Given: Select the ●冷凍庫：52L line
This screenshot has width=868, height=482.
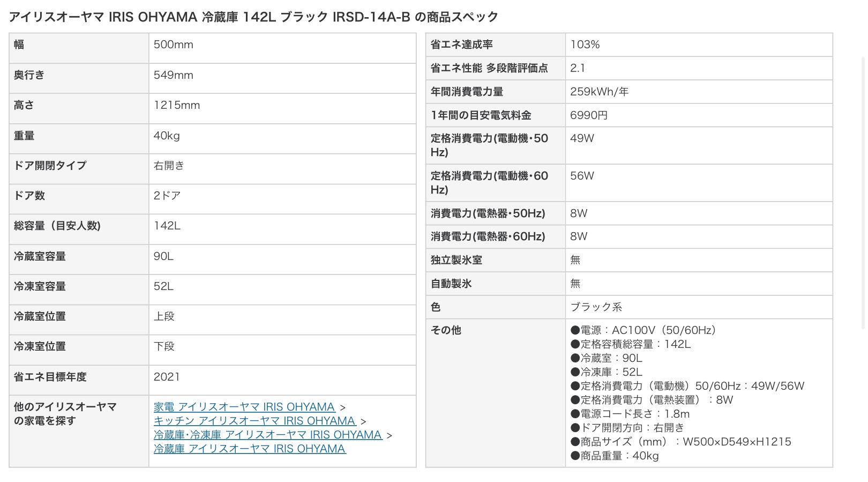Looking at the screenshot, I should [x=606, y=372].
